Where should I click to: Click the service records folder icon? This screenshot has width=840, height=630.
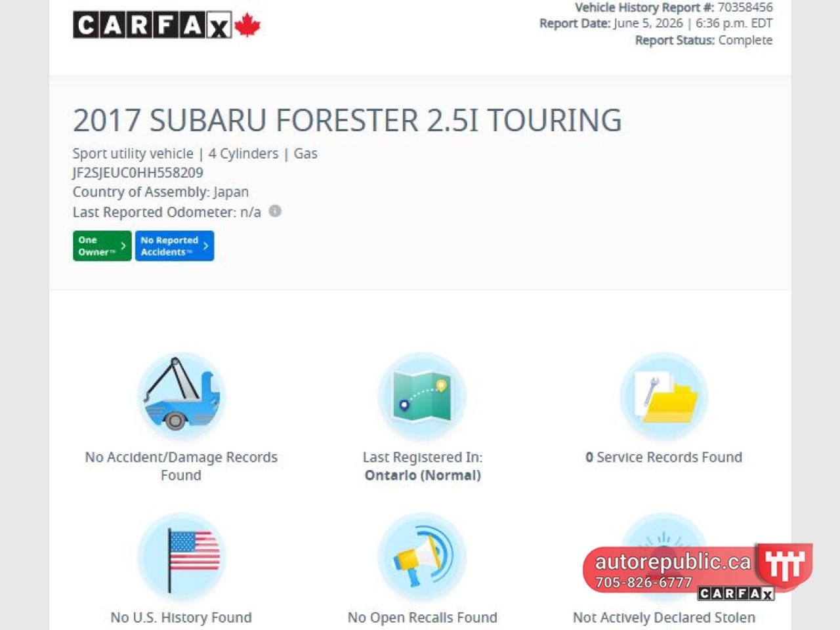(x=664, y=396)
